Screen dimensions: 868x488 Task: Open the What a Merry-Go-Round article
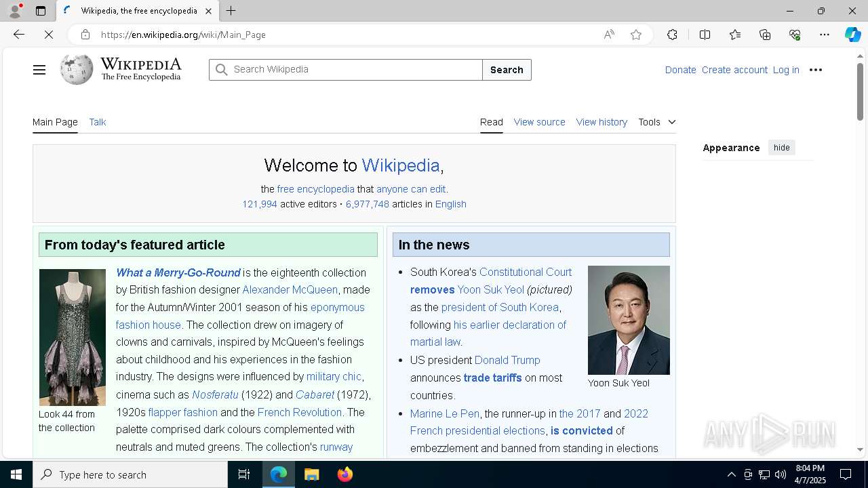point(178,272)
